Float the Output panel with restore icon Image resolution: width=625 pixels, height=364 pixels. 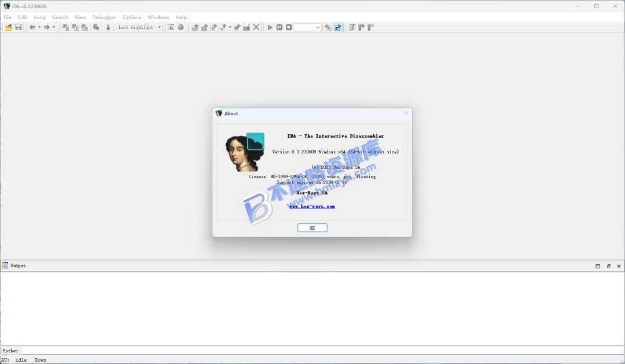click(x=608, y=266)
